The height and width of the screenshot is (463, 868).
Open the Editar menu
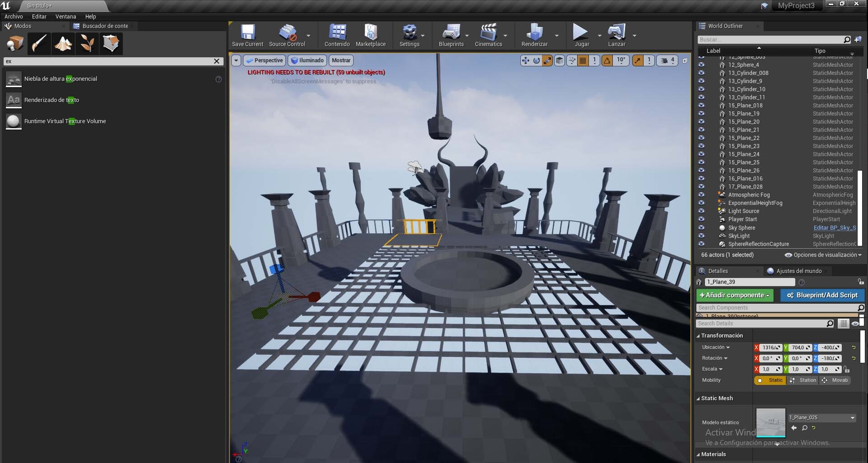tap(39, 16)
